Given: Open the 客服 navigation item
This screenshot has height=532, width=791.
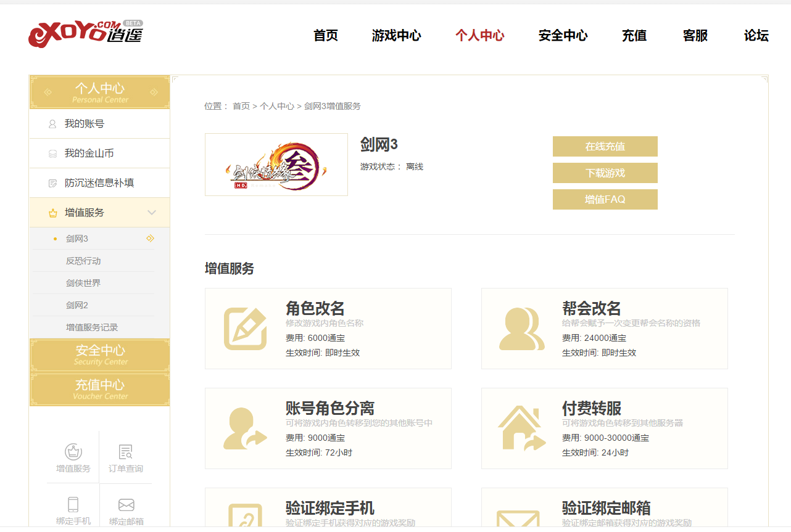Looking at the screenshot, I should tap(695, 36).
